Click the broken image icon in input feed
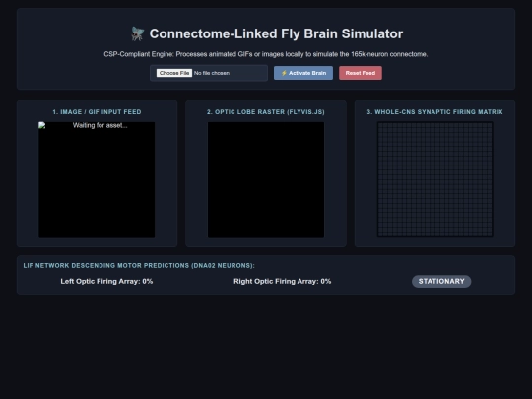The width and height of the screenshot is (532, 399). (x=42, y=125)
